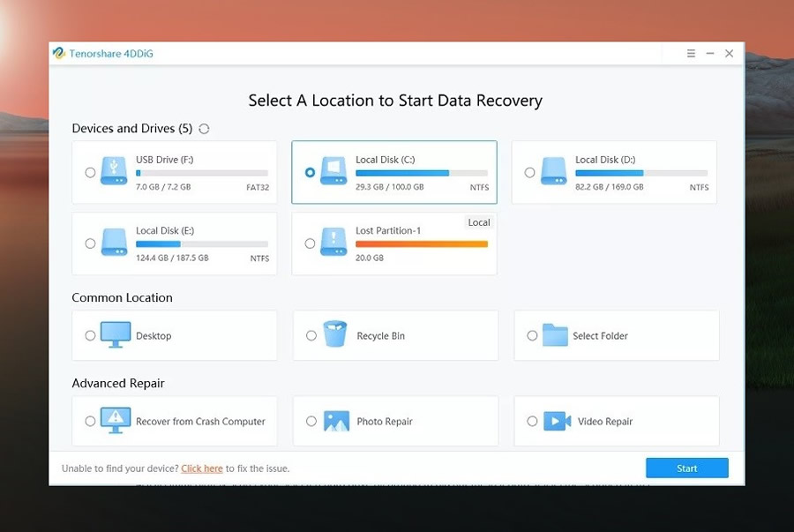
Task: Minimize the 4DDiG window
Action: [x=710, y=53]
